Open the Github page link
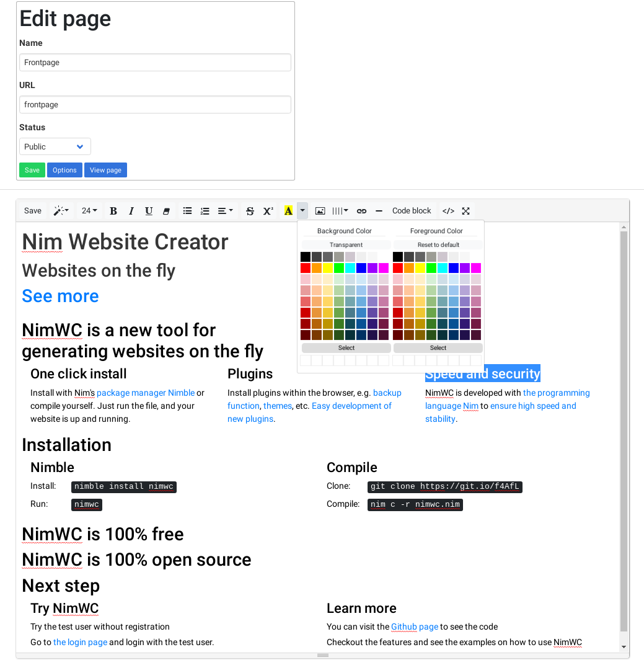This screenshot has height=660, width=644. (415, 627)
